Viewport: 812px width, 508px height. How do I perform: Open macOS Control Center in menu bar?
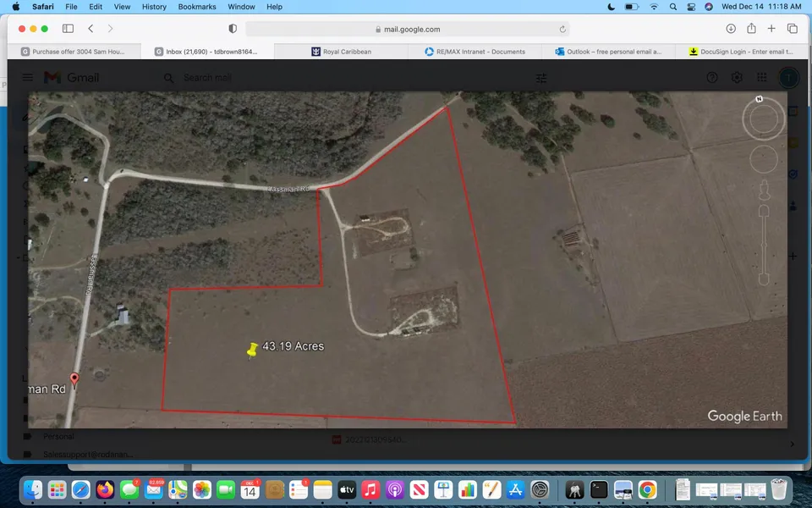click(690, 7)
